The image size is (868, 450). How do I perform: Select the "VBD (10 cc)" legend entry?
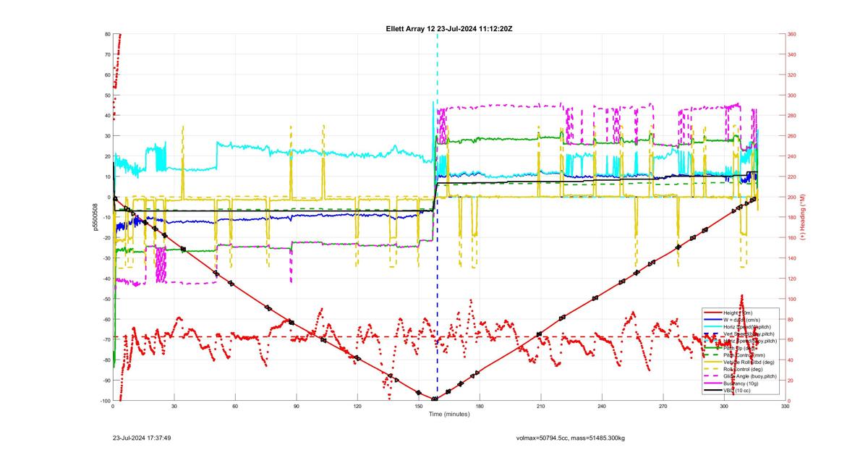coord(737,391)
